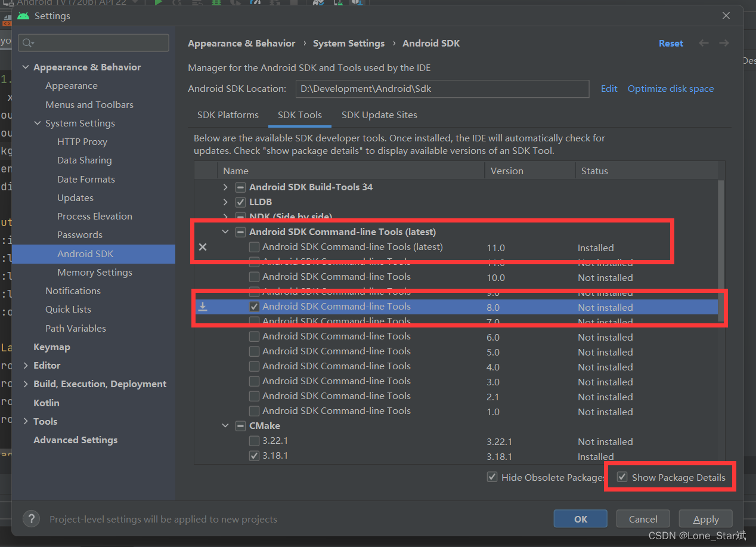Sort by Status column header
Viewport: 756px width, 547px height.
tap(647, 171)
